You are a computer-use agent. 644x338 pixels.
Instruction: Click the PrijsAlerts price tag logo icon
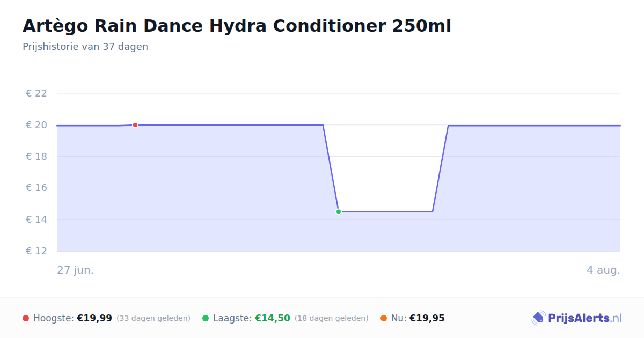[x=538, y=318]
